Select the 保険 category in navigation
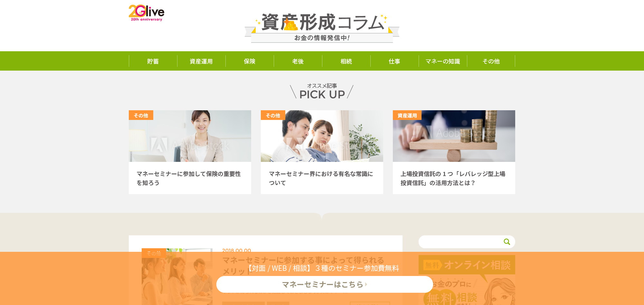 pos(250,61)
